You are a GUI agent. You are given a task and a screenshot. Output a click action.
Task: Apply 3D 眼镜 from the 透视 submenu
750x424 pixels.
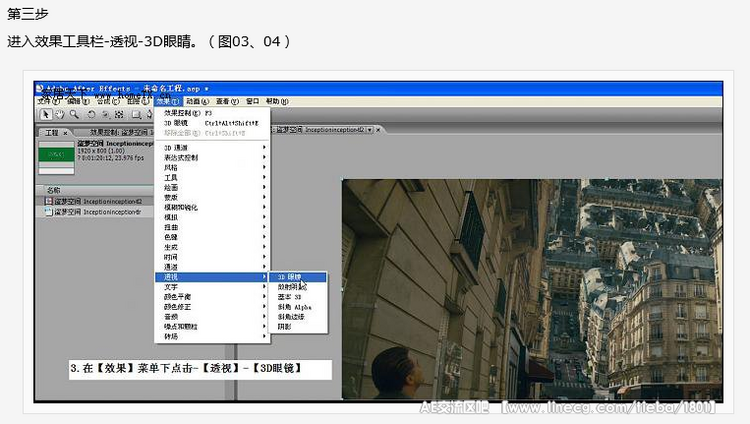(298, 277)
